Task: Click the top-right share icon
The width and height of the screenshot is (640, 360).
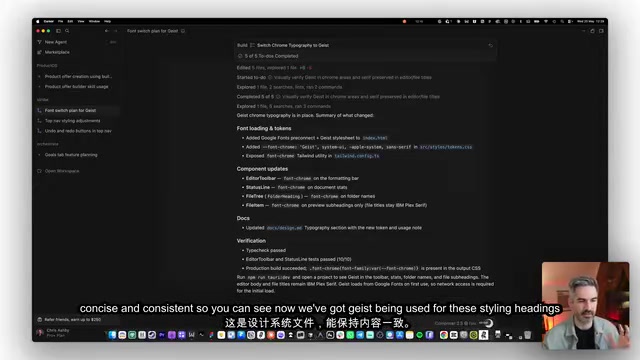Action: [592, 31]
